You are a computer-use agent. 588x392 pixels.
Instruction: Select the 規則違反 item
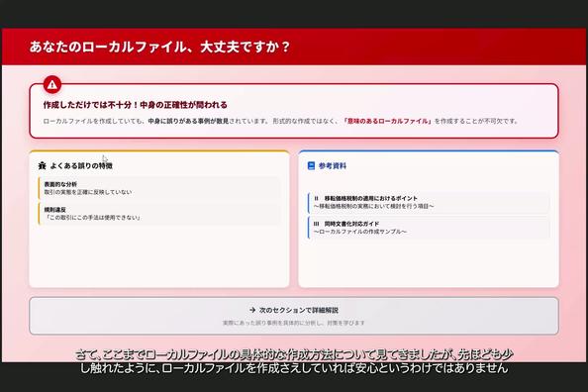(159, 214)
